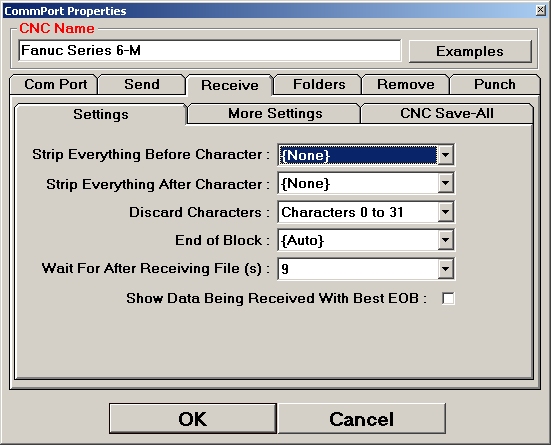Go to the Remove tab

[406, 85]
